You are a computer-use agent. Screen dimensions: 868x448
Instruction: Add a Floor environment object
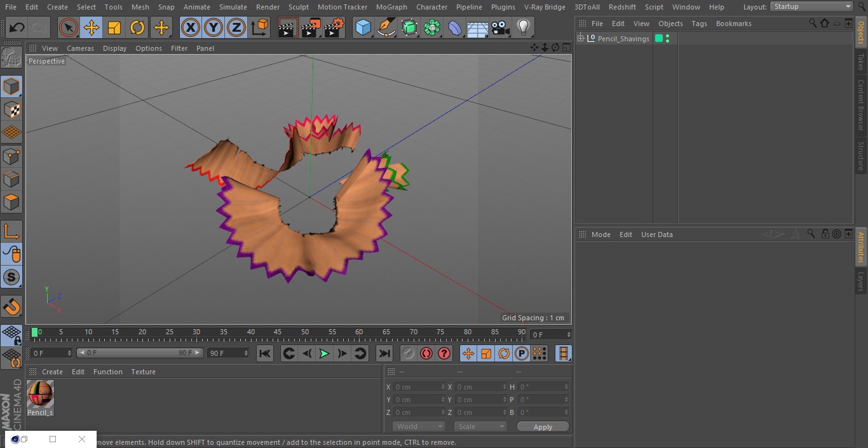click(x=478, y=28)
